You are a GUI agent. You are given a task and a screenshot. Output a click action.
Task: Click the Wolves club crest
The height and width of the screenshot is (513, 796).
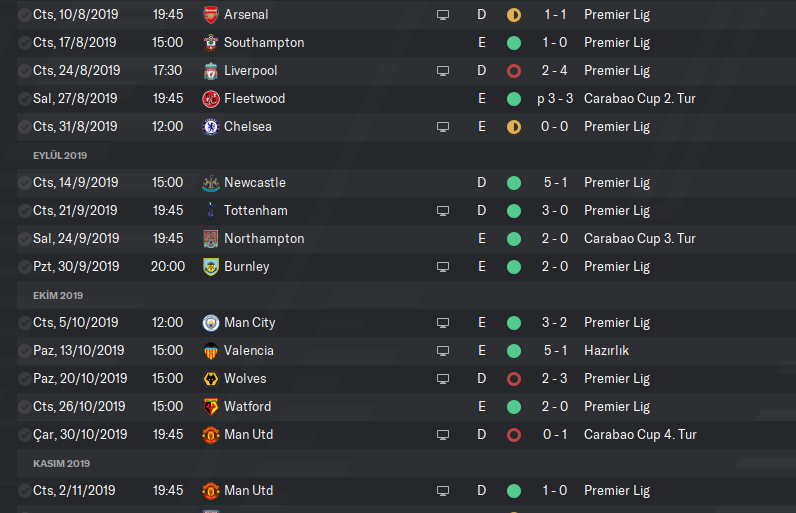tap(211, 379)
